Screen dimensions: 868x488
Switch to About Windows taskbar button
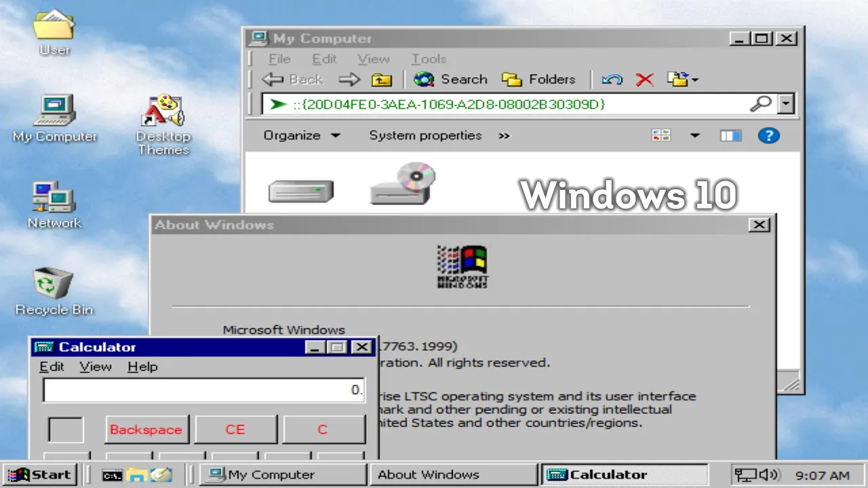coord(453,474)
